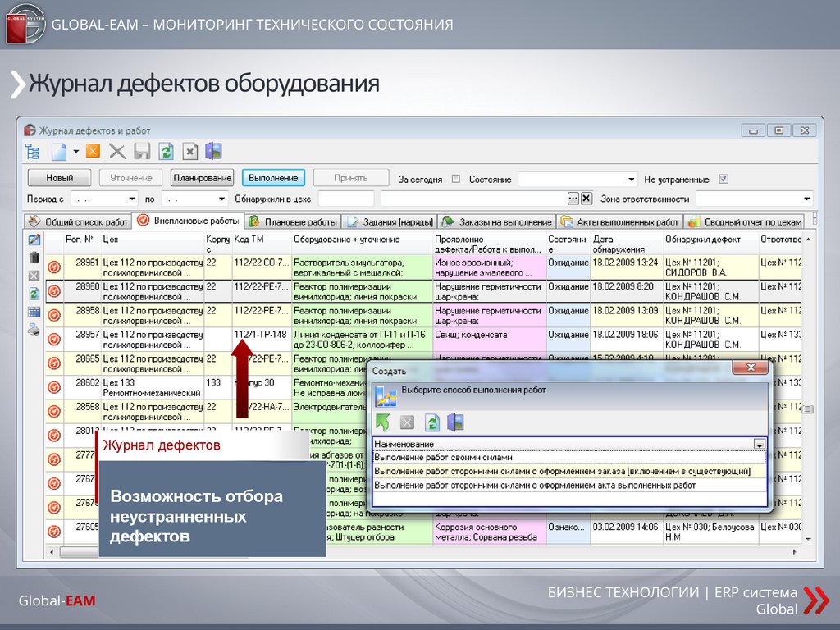Screen dimensions: 840x630
Task: Click the Дата обнаружения column header
Action: [627, 244]
